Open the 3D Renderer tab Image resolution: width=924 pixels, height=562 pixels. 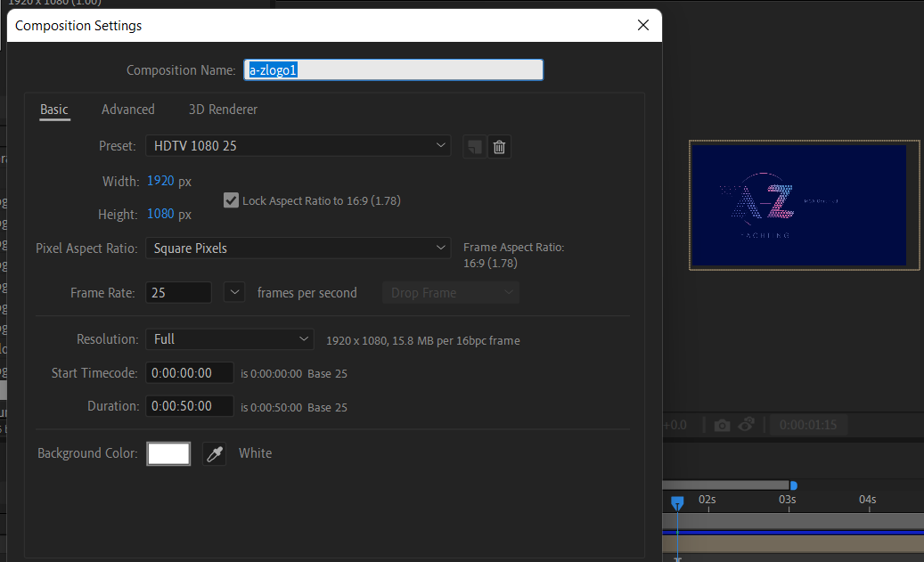pos(222,110)
